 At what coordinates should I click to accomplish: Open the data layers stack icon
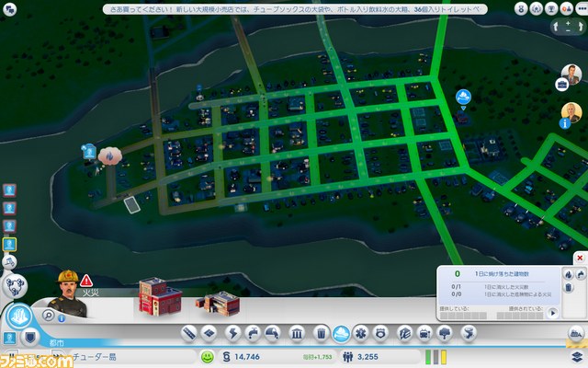pyautogui.click(x=578, y=356)
